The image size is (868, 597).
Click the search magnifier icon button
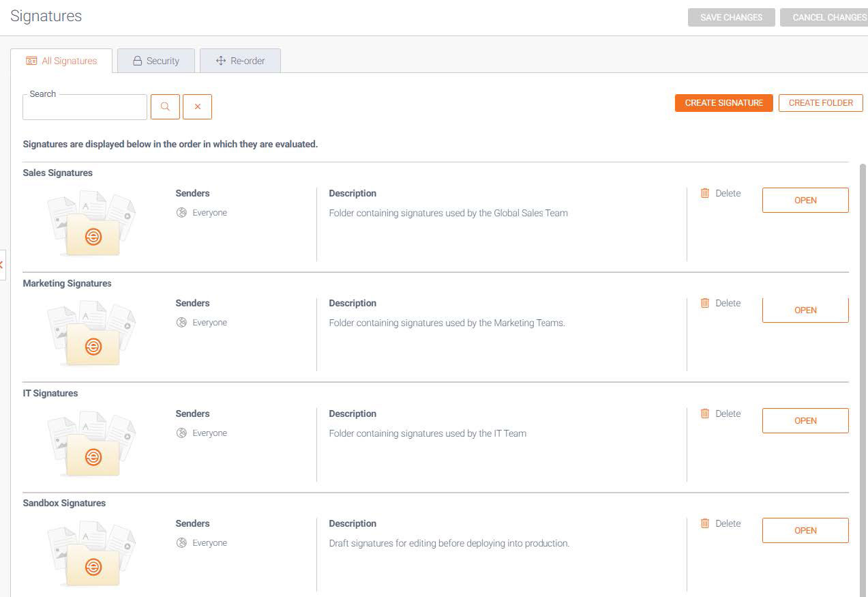(165, 107)
